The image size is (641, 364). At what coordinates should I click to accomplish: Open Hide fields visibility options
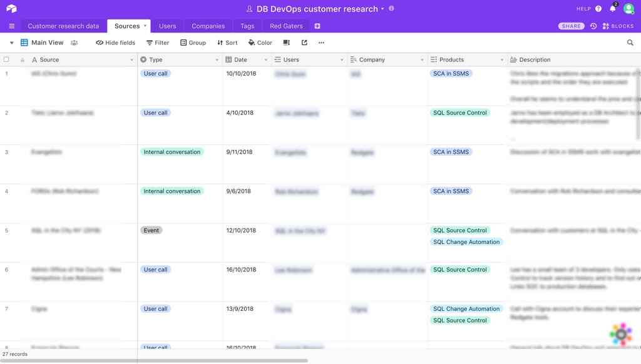click(x=116, y=43)
